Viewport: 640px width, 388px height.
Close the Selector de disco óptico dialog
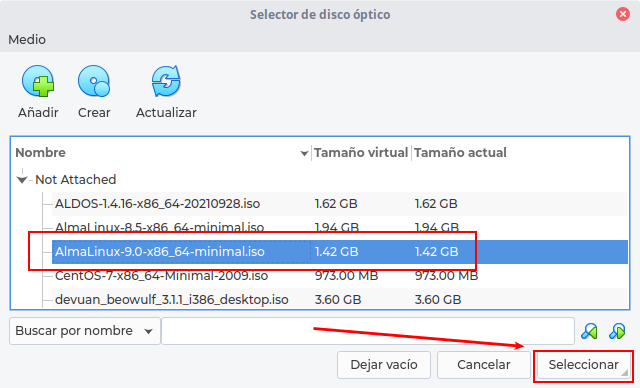[x=622, y=14]
